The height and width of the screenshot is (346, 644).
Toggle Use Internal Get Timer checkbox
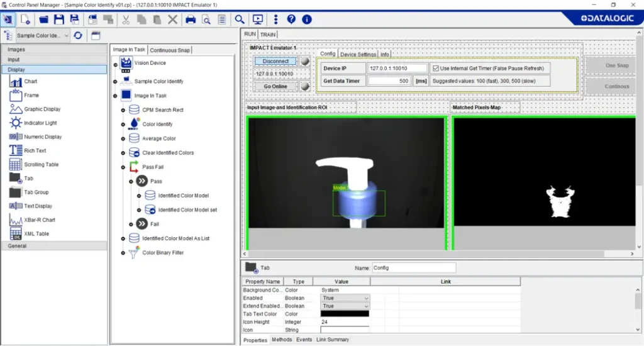point(435,68)
